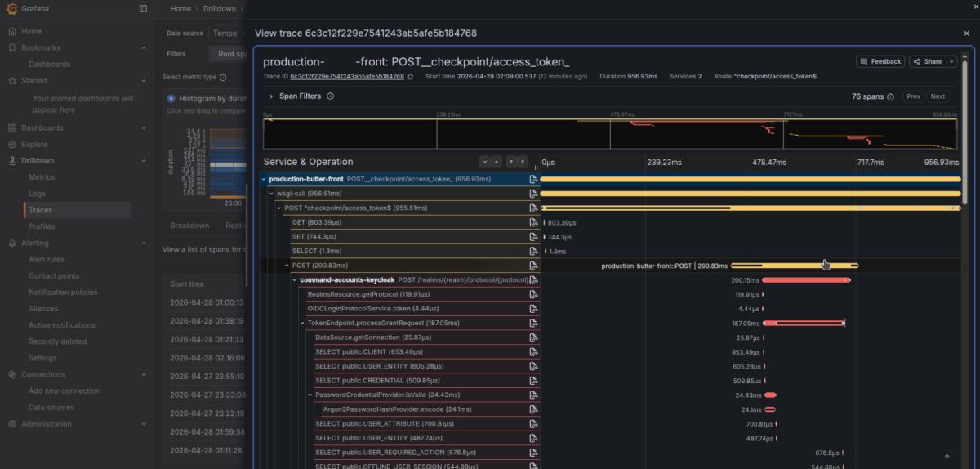Screen dimensions: 980x469
Task: Switch to the Breakdown tab
Action: [x=189, y=226]
